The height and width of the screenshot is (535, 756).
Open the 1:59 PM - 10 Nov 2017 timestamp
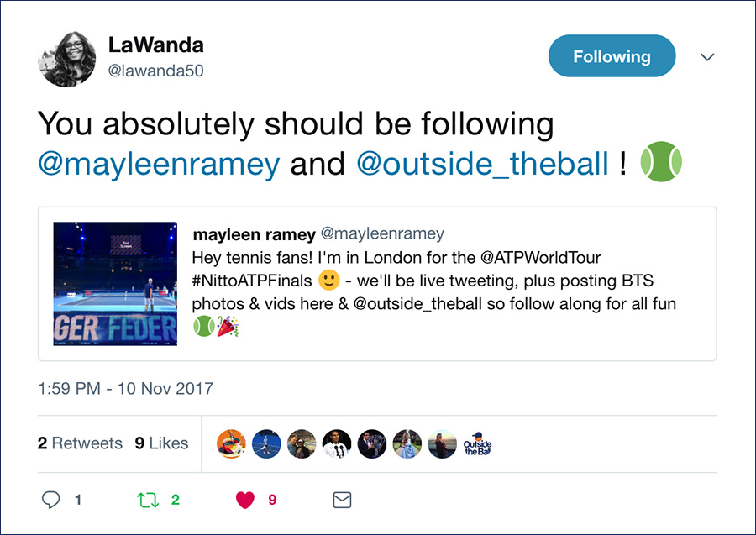(125, 389)
